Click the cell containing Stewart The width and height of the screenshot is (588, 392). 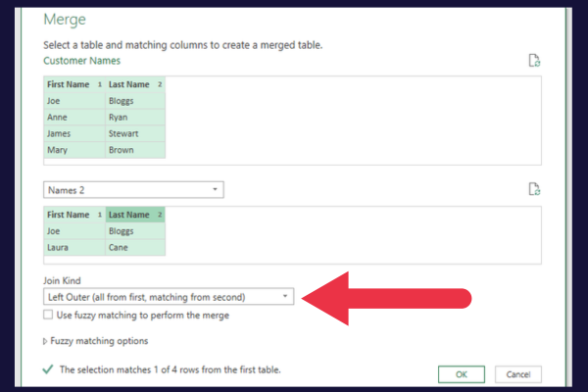[x=135, y=133]
